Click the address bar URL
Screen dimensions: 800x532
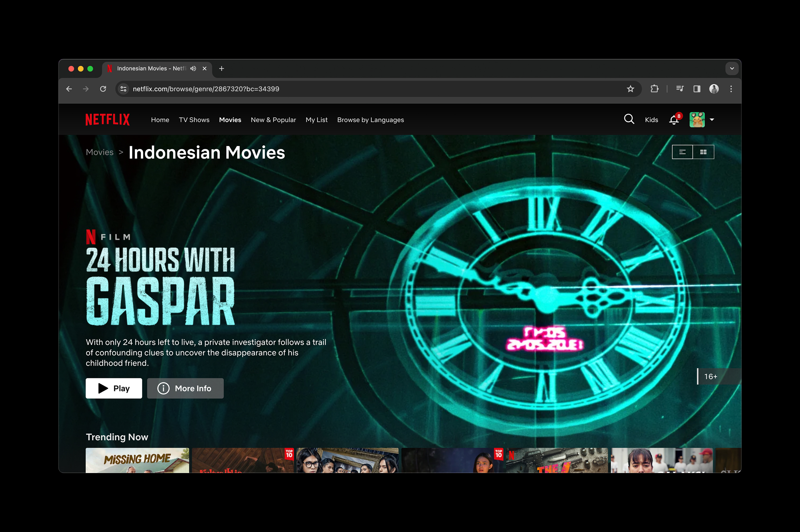tap(206, 89)
